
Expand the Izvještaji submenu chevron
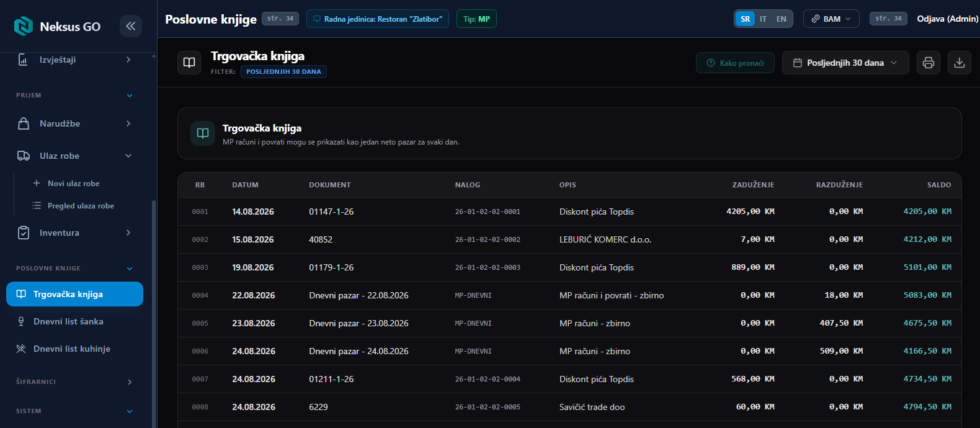(x=128, y=60)
